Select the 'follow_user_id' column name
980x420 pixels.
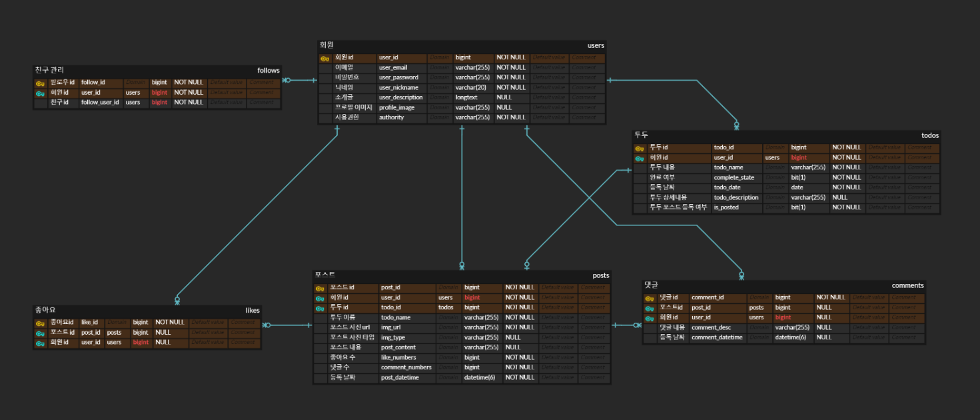[100, 103]
